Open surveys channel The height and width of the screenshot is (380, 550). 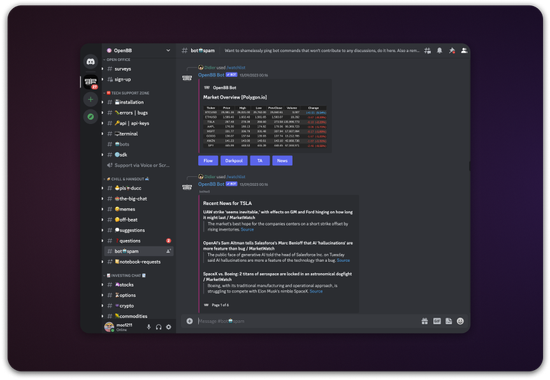point(139,69)
